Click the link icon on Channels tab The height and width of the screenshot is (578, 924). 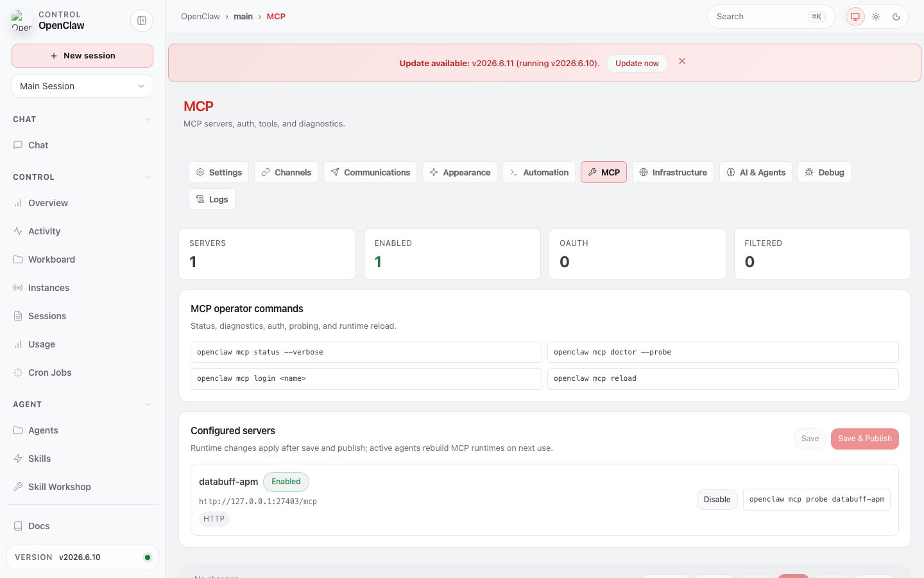pos(266,172)
